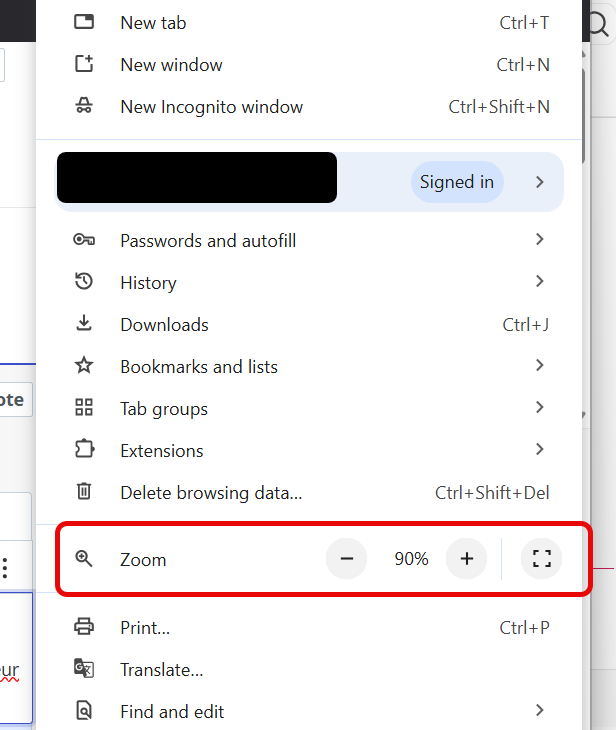Click the Passwords key icon
The image size is (616, 730).
click(x=84, y=240)
